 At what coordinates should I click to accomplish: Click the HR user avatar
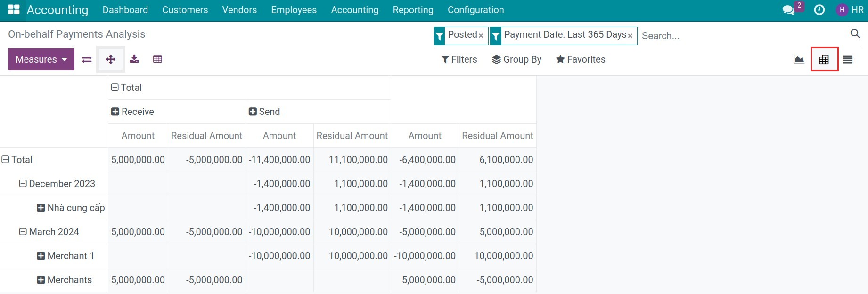tap(842, 10)
